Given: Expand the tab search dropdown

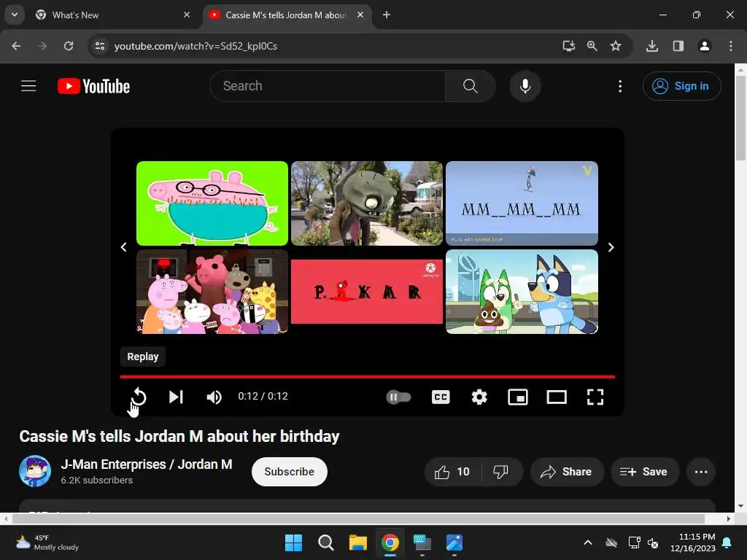Looking at the screenshot, I should pyautogui.click(x=15, y=15).
